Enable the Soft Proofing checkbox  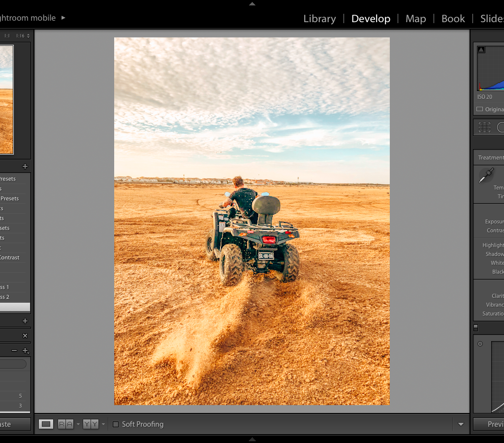(x=116, y=424)
